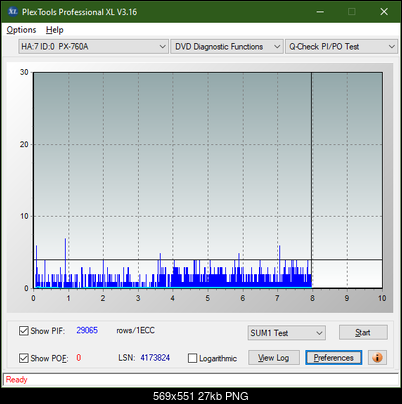The image size is (402, 404).
Task: Click the View Log button
Action: click(x=274, y=358)
